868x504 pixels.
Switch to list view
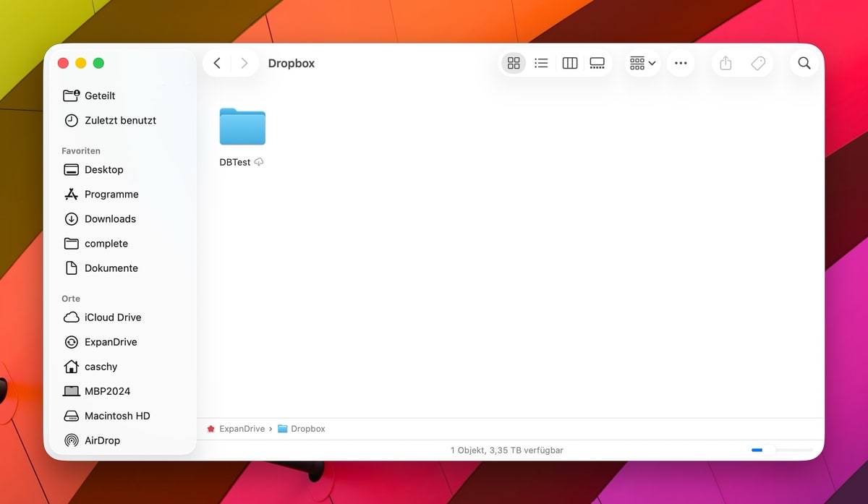click(x=541, y=64)
